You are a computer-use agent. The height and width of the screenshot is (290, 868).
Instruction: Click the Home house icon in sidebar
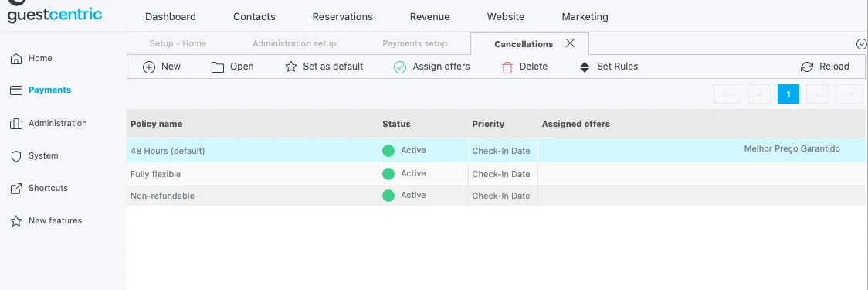[17, 59]
